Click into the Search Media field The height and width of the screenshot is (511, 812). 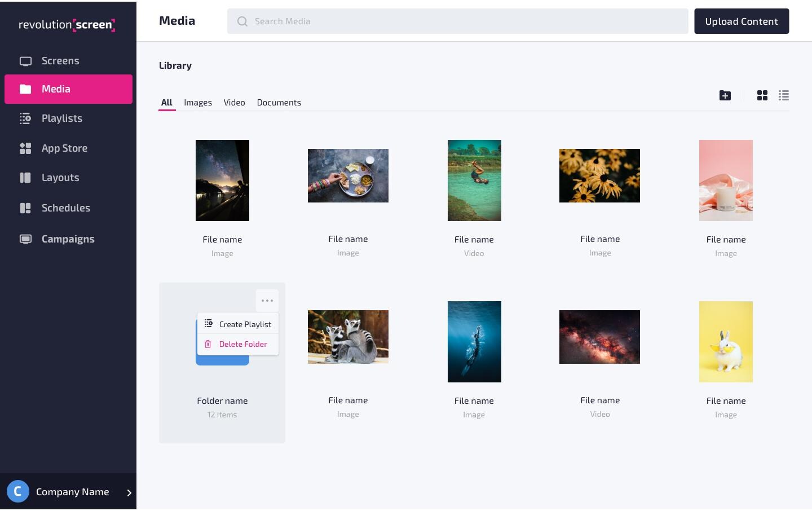[x=457, y=21]
